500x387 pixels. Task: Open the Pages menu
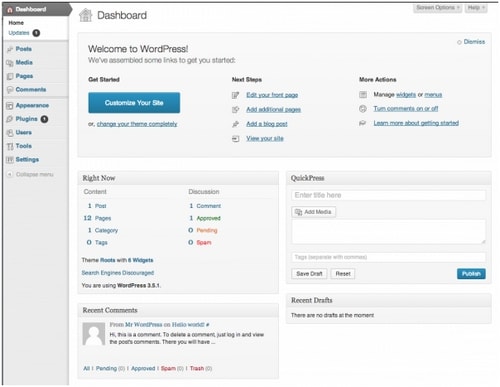(24, 76)
